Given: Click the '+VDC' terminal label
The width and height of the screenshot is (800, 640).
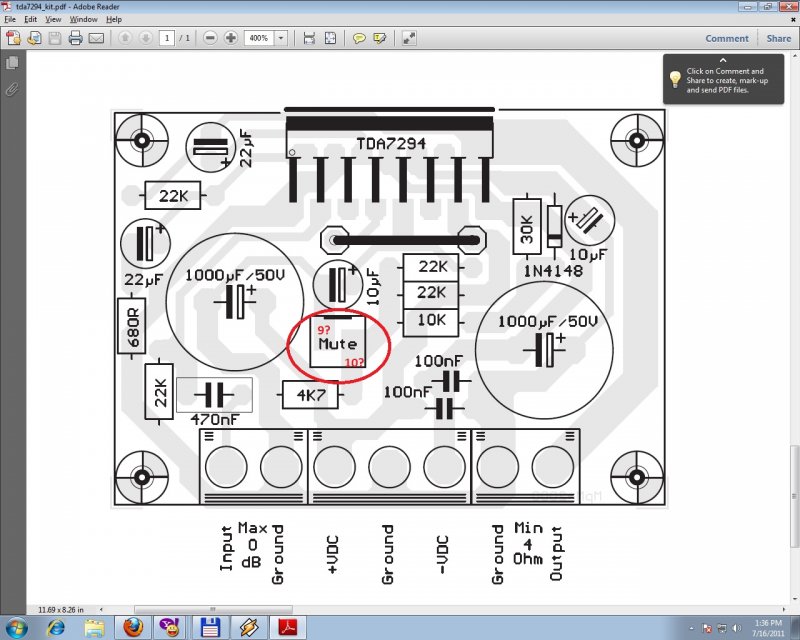Looking at the screenshot, I should [x=332, y=554].
